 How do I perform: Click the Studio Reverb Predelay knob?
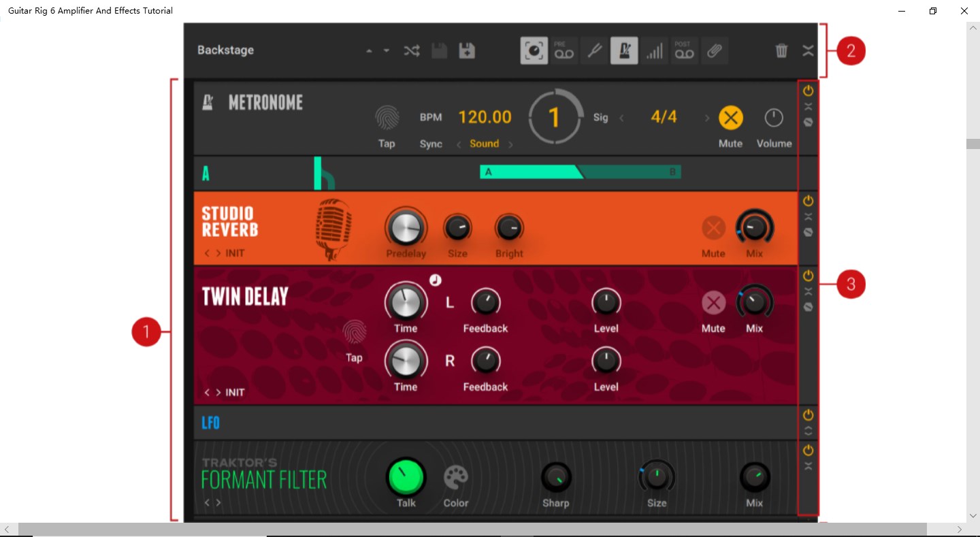(x=406, y=228)
